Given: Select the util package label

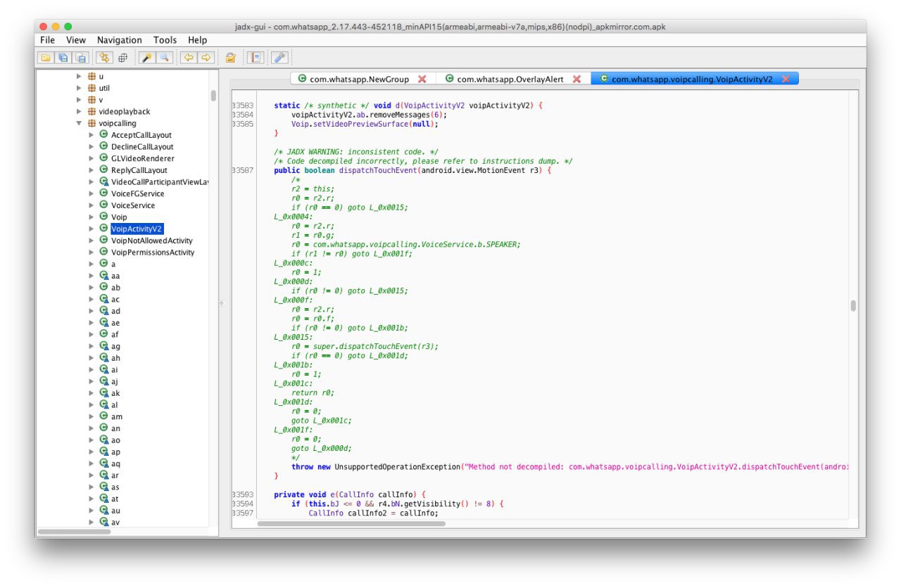Looking at the screenshot, I should point(104,88).
